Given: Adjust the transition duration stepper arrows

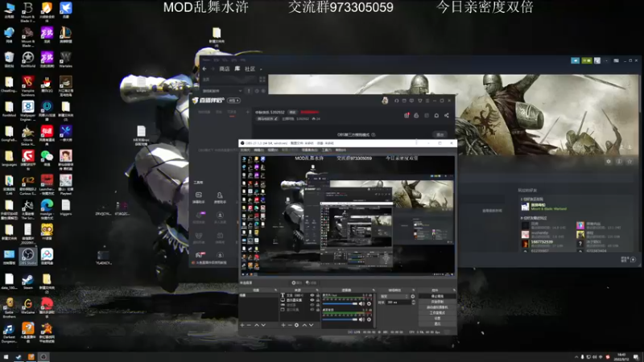Looking at the screenshot, I should 413,302.
